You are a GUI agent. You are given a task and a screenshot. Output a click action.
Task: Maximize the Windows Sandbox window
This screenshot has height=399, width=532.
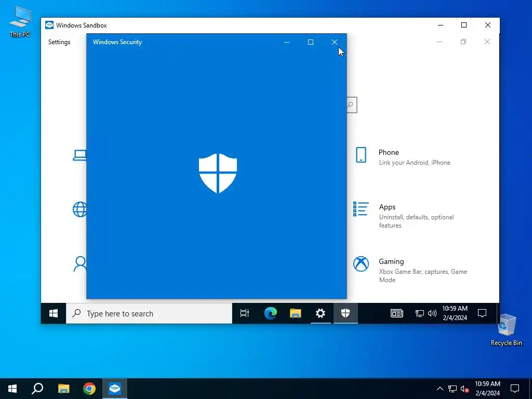pyautogui.click(x=464, y=25)
